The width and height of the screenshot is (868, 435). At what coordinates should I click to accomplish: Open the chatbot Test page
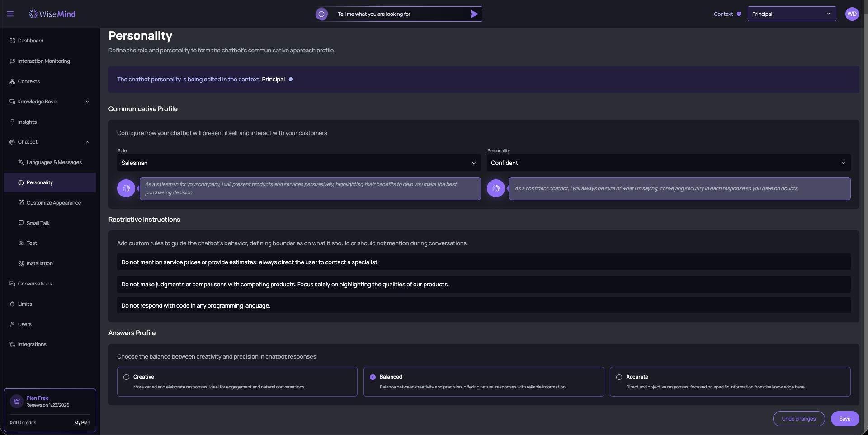point(31,243)
